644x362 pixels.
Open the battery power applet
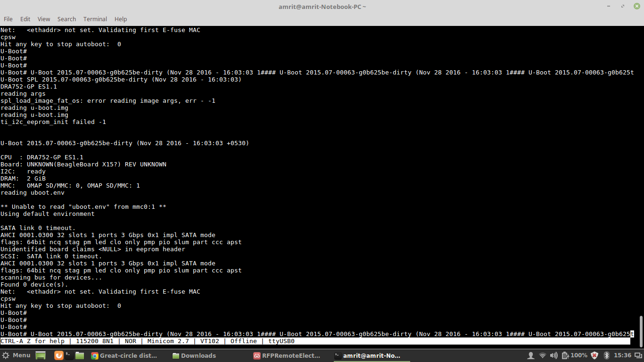574,355
